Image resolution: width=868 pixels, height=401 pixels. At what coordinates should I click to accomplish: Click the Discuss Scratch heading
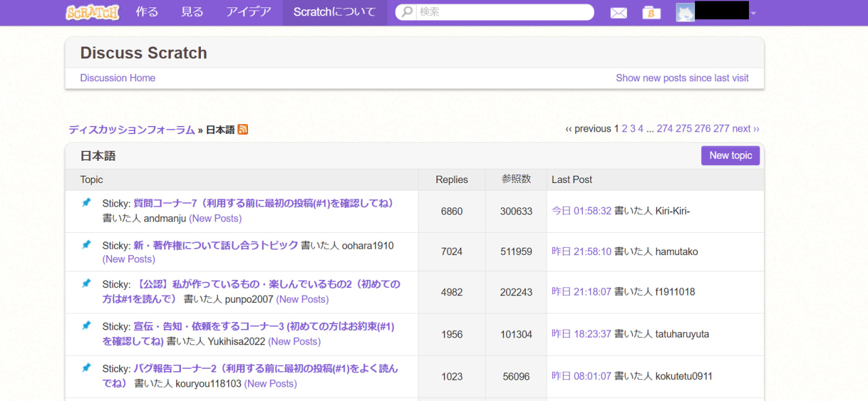tap(144, 53)
